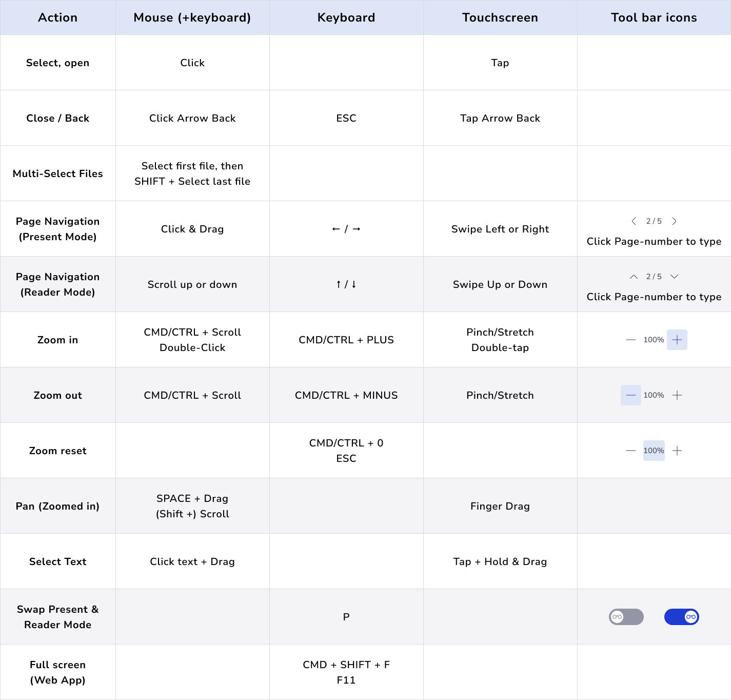The width and height of the screenshot is (731, 700).
Task: Toggle the gray reader mode switch
Action: coord(626,617)
